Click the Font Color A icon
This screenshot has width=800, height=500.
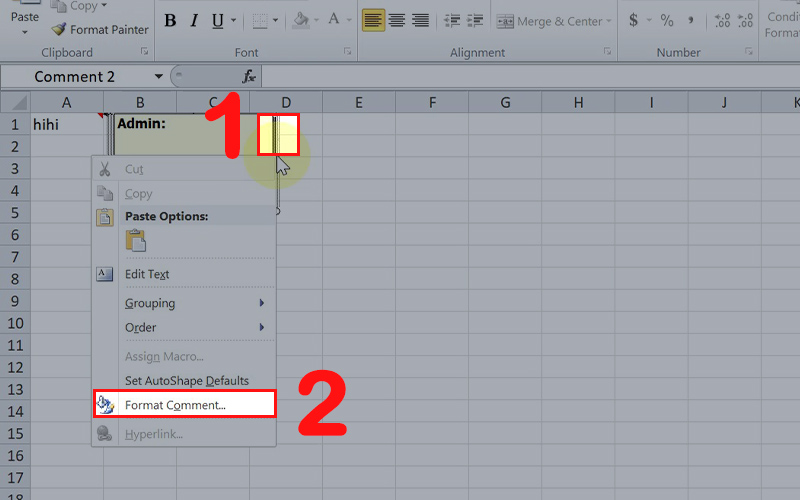tap(334, 20)
